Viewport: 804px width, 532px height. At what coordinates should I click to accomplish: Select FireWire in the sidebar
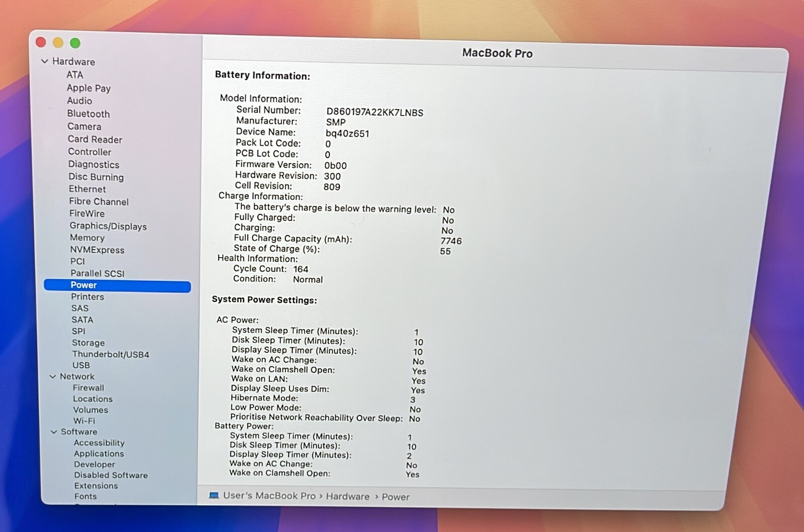87,214
